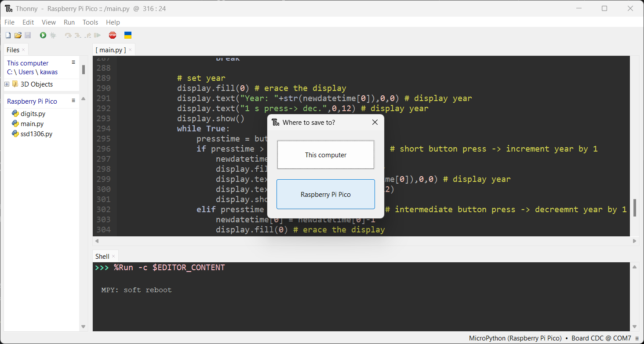Click the Python icon beside main.py
644x344 pixels.
(x=15, y=124)
